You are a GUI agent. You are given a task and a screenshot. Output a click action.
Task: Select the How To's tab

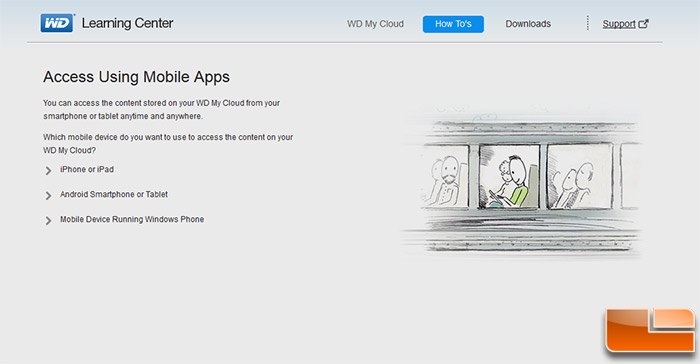click(453, 24)
